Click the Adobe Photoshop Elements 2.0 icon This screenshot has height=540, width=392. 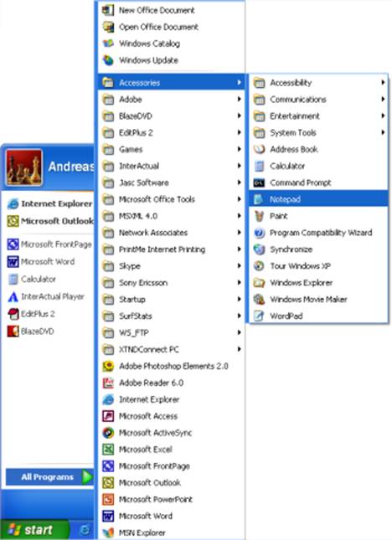coord(108,366)
